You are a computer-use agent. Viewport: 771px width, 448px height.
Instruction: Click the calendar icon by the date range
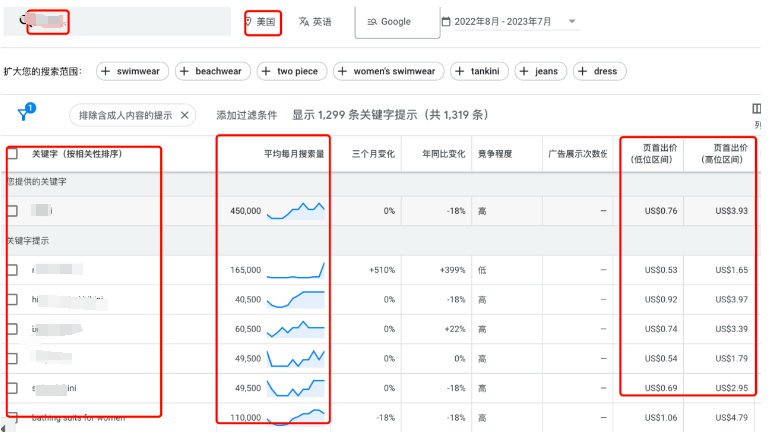pos(446,21)
